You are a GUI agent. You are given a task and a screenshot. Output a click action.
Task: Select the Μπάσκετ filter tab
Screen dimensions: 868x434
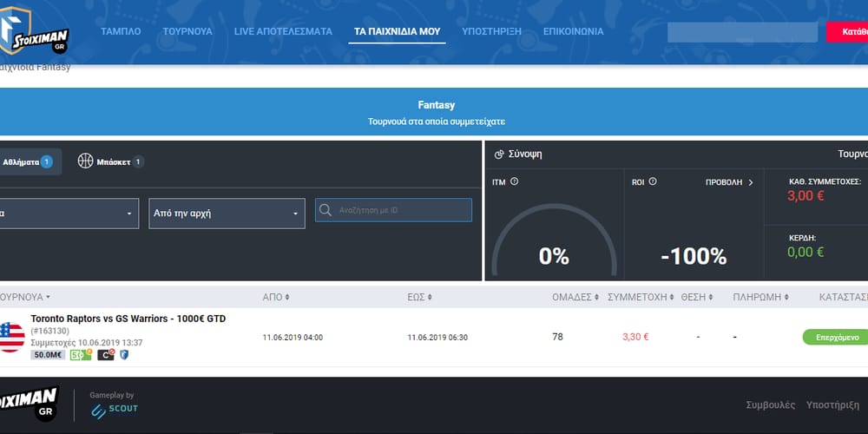[110, 161]
